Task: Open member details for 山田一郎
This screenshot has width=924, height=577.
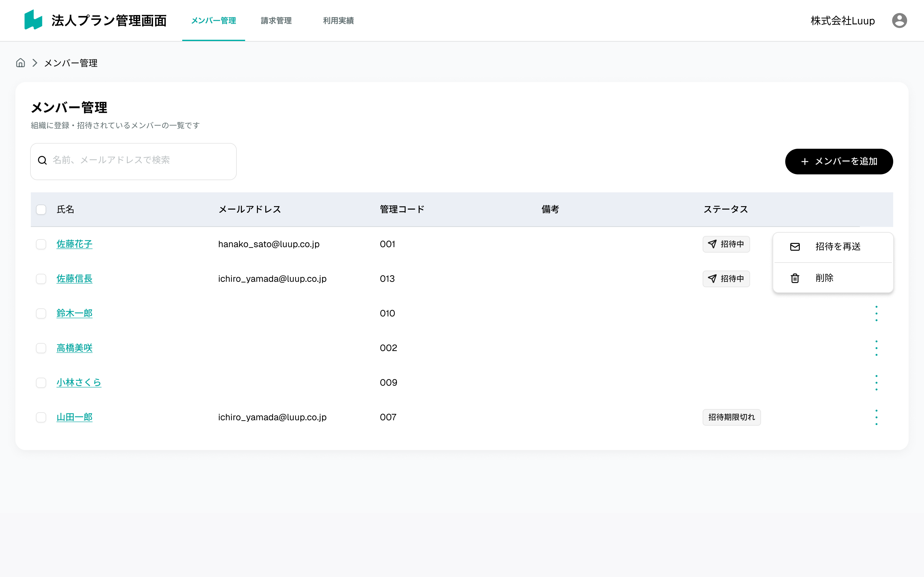Action: point(74,417)
